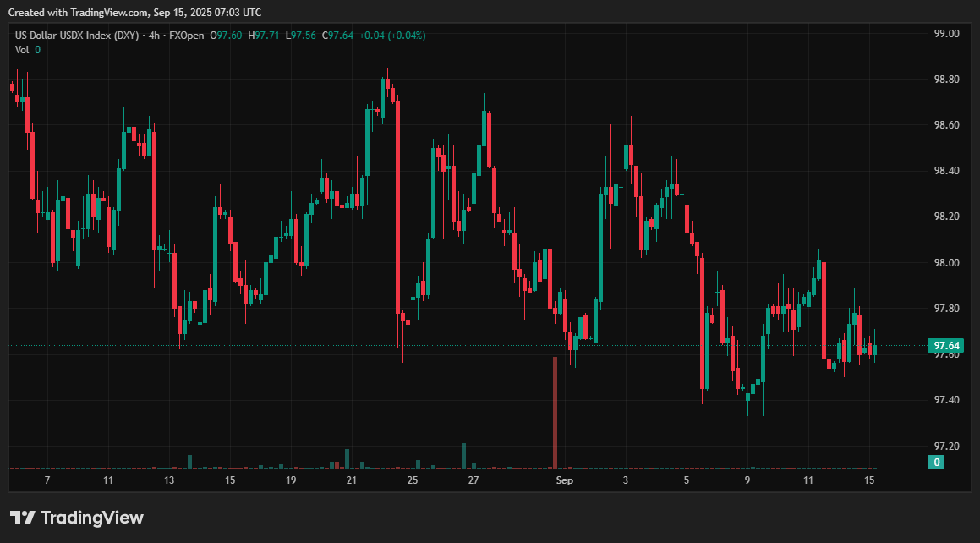Click the current price tag 97.64

point(946,346)
